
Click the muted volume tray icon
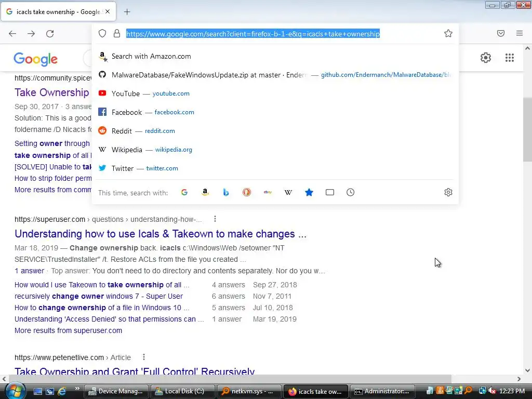[x=491, y=391]
